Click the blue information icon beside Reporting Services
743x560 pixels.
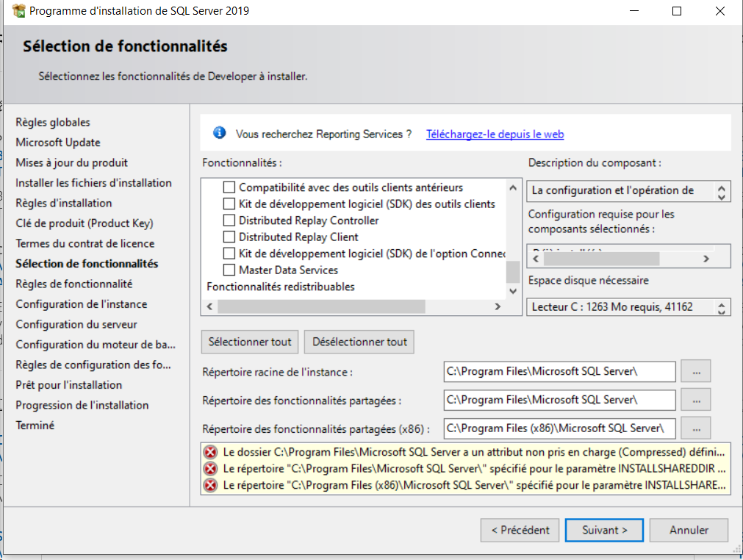pos(220,133)
